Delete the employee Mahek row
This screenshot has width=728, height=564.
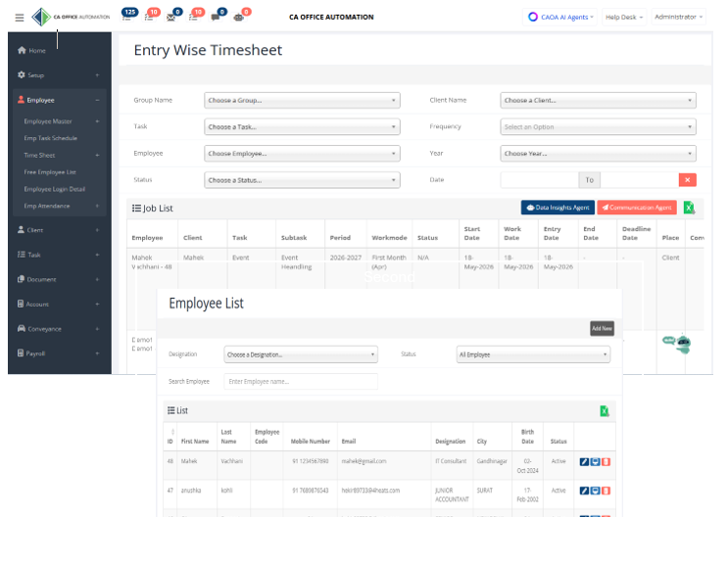point(606,462)
